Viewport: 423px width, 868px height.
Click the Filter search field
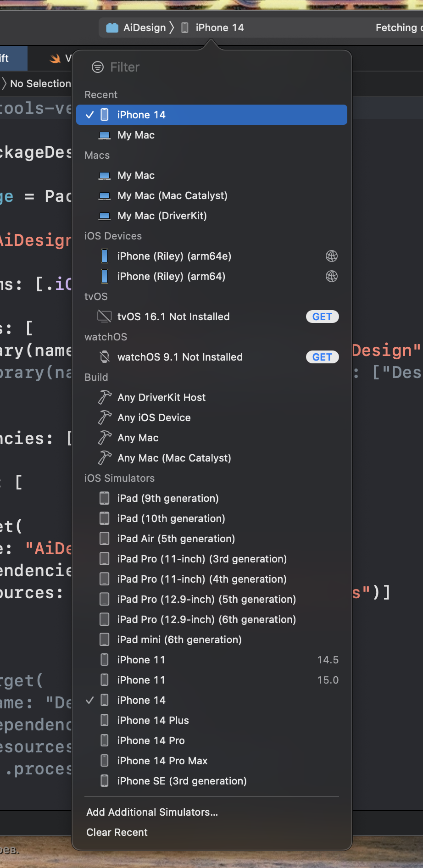click(x=211, y=67)
